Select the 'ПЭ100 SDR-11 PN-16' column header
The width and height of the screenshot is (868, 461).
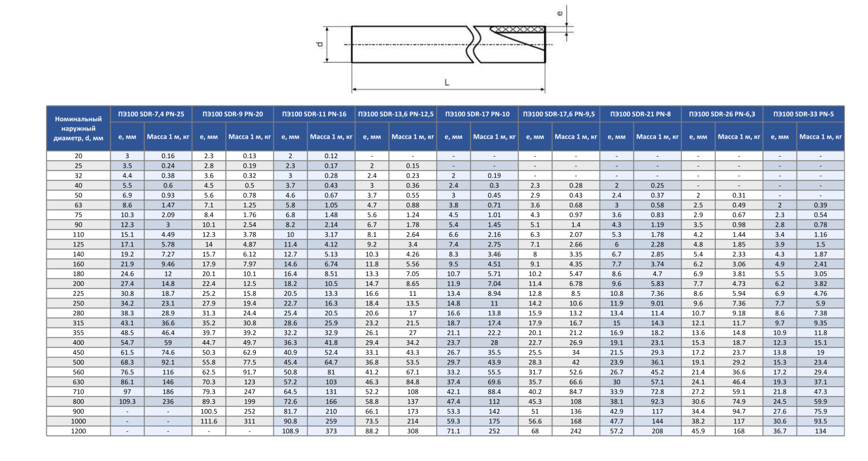tap(314, 114)
